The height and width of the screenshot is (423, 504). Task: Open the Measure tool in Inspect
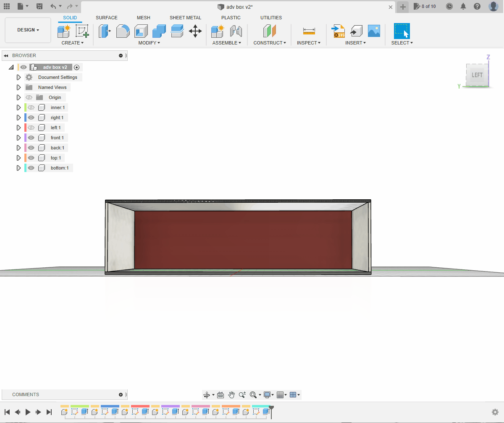[x=309, y=31]
